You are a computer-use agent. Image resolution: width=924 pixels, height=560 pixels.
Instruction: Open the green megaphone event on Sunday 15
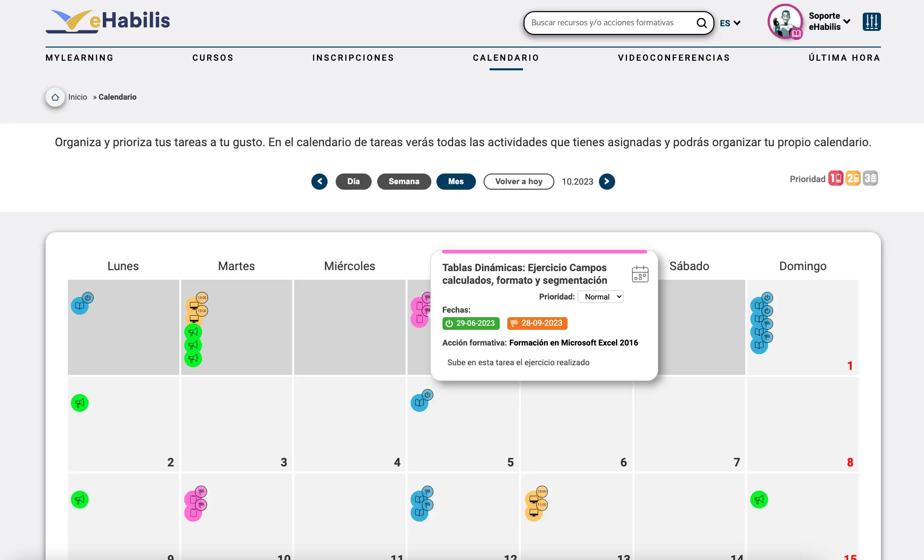[x=759, y=500]
